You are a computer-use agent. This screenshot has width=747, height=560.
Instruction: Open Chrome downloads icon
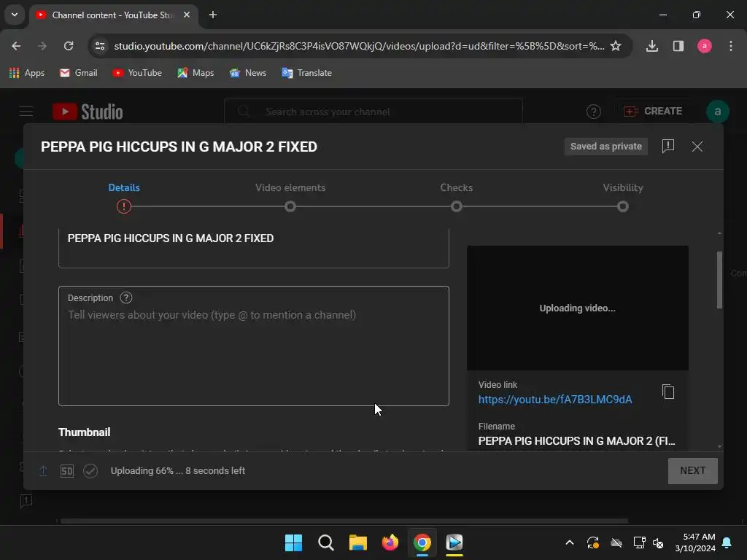[651, 46]
